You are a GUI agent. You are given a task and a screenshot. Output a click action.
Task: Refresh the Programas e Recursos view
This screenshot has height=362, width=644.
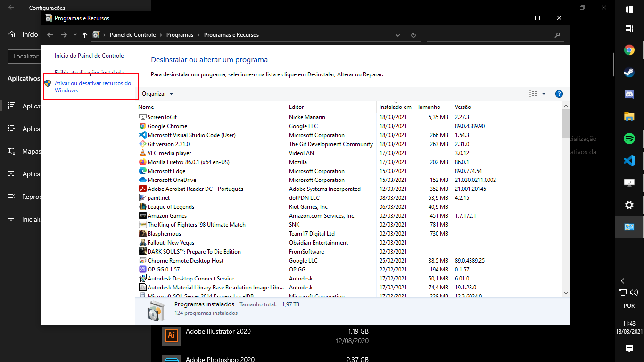click(413, 35)
